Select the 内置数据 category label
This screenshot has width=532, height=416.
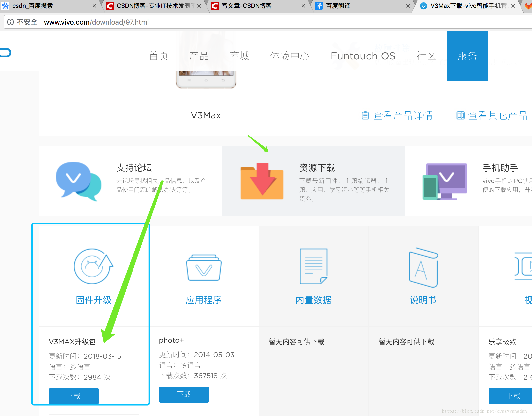tap(314, 300)
